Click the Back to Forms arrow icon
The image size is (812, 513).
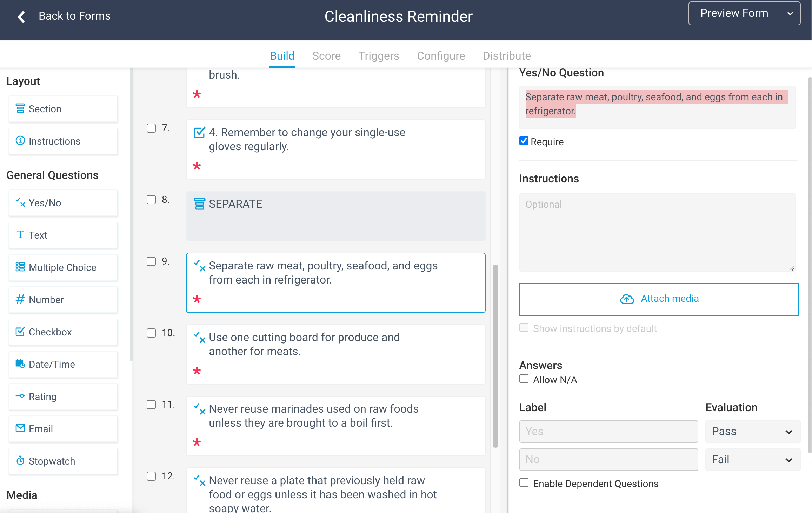tap(21, 16)
